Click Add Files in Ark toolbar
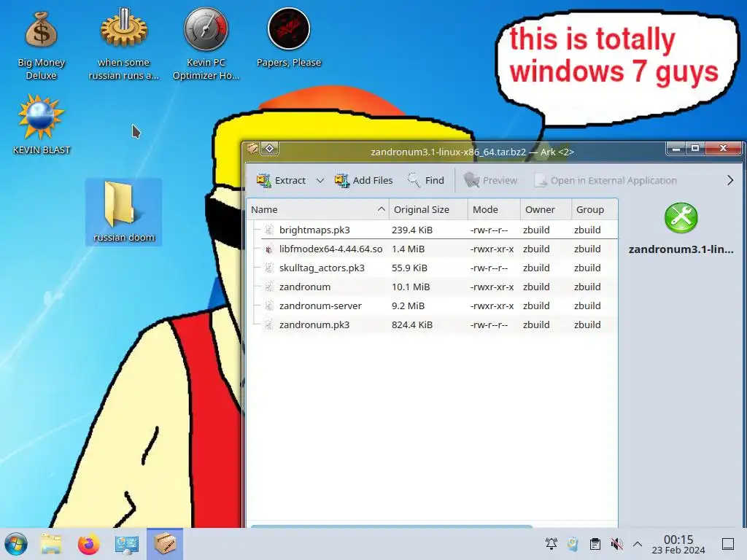This screenshot has height=560, width=747. [363, 181]
